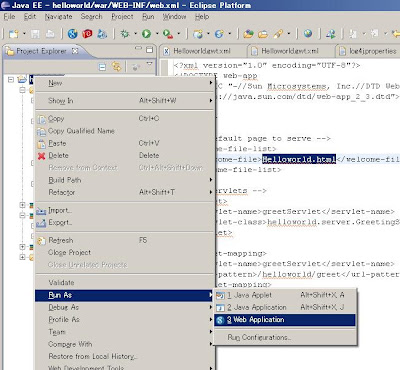This screenshot has height=370, width=400.
Task: Open the Run menu in menu bar
Action: pos(148,17)
